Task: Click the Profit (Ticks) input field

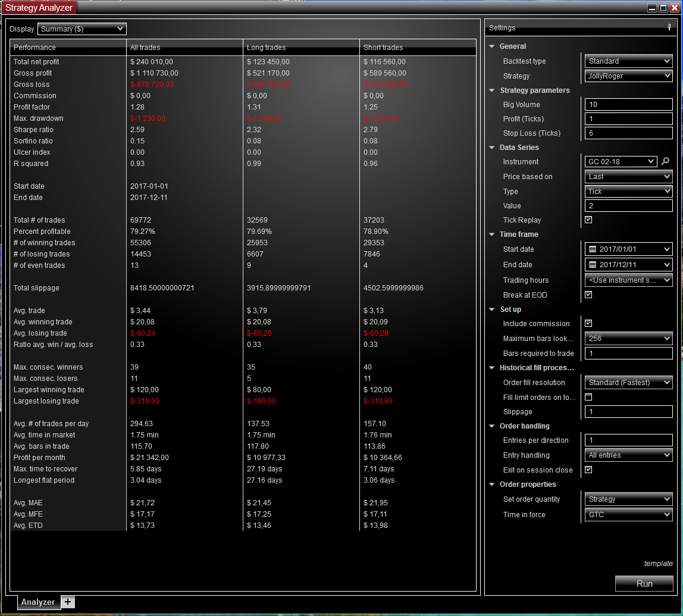Action: coord(628,119)
